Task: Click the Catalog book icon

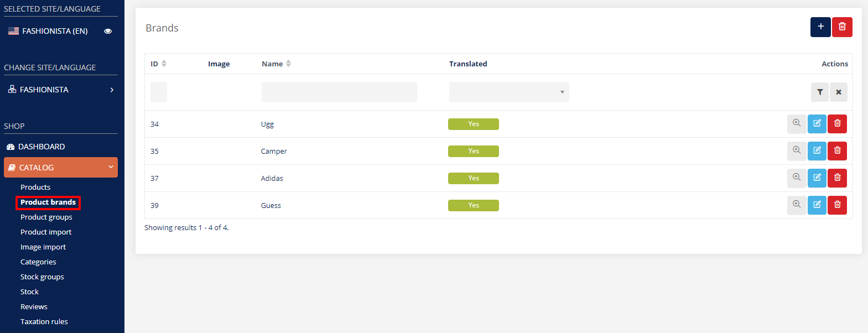Action: 12,168
